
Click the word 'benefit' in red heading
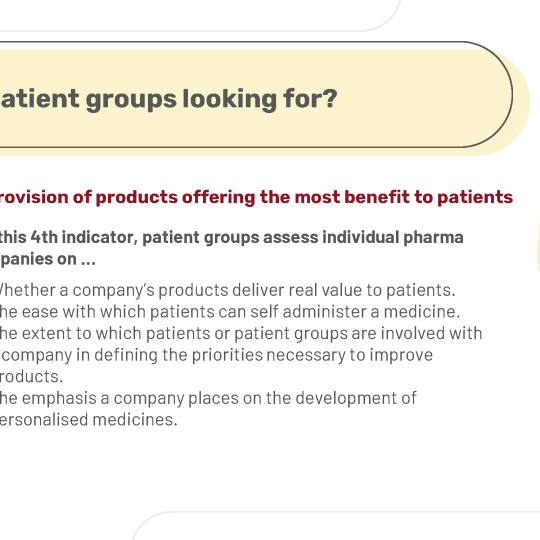pos(377,197)
